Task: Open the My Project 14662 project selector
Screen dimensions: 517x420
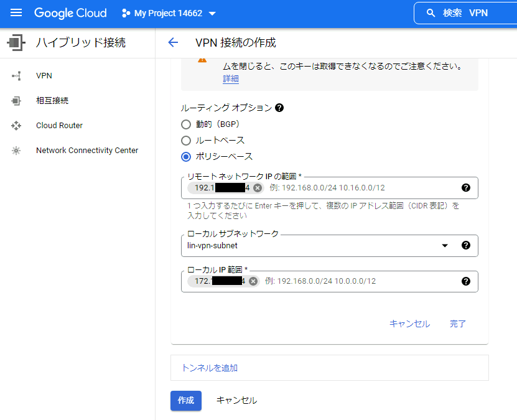Action: tap(169, 13)
